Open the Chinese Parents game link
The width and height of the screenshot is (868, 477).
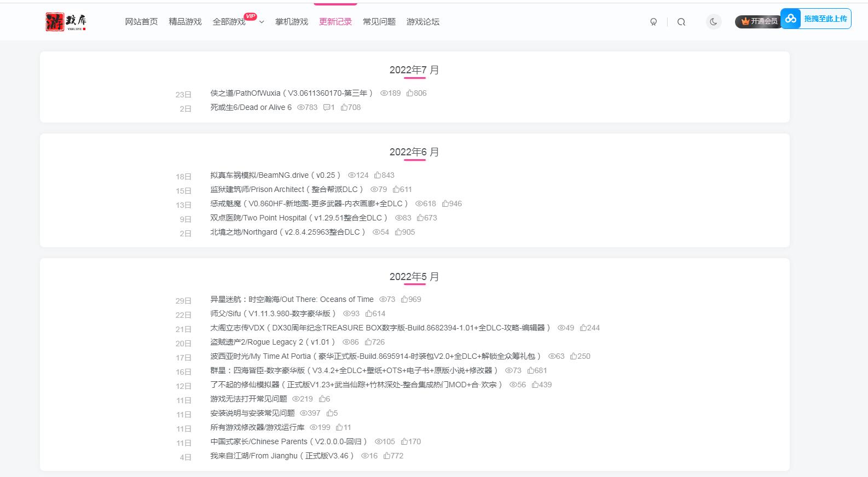[288, 441]
